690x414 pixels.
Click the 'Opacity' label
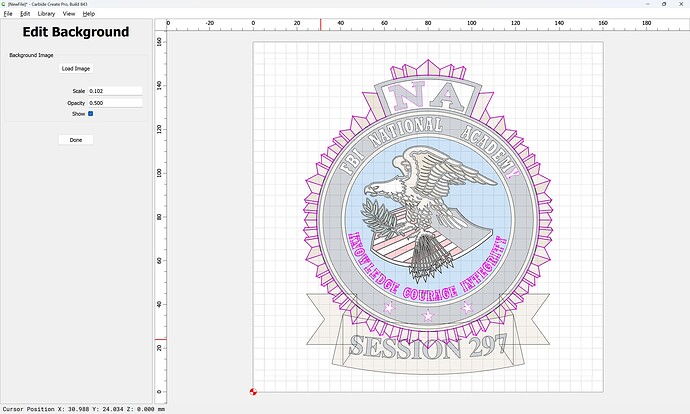point(76,103)
